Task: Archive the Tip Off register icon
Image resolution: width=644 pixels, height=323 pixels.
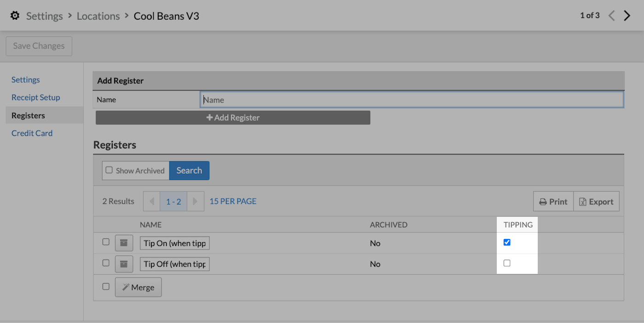Action: click(x=124, y=264)
